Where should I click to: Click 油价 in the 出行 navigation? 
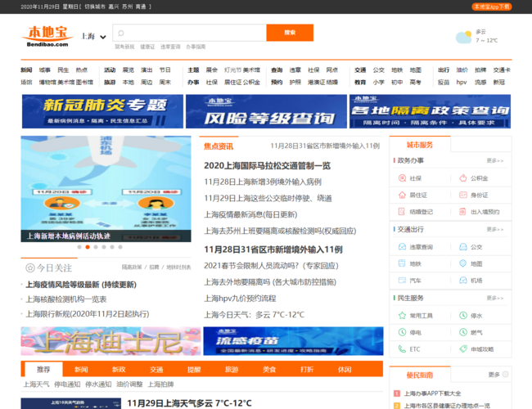[462, 70]
